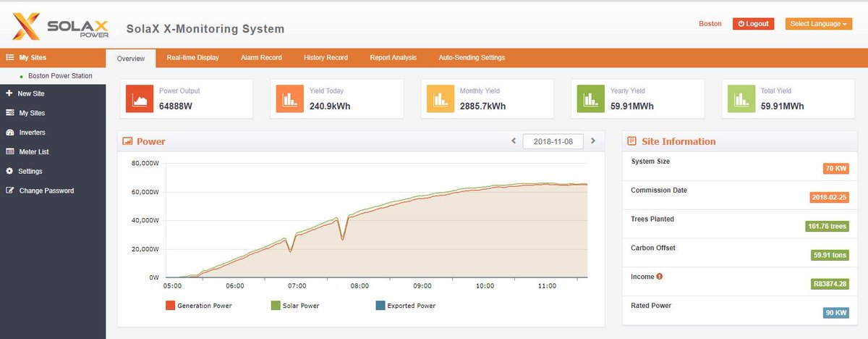Click the Monthly Yield yellow bar icon

(441, 99)
